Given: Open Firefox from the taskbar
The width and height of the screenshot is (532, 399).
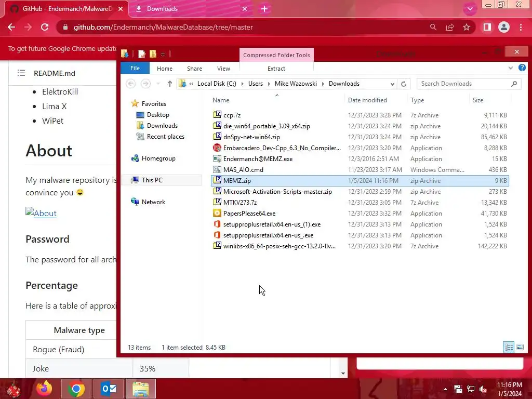Looking at the screenshot, I should coord(45,389).
